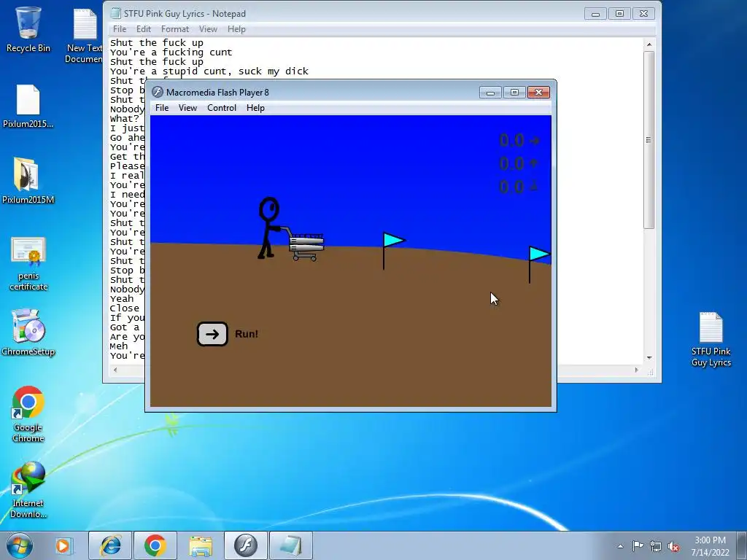Click the second cyan flag at right edge
This screenshot has height=560, width=747.
pyautogui.click(x=540, y=264)
